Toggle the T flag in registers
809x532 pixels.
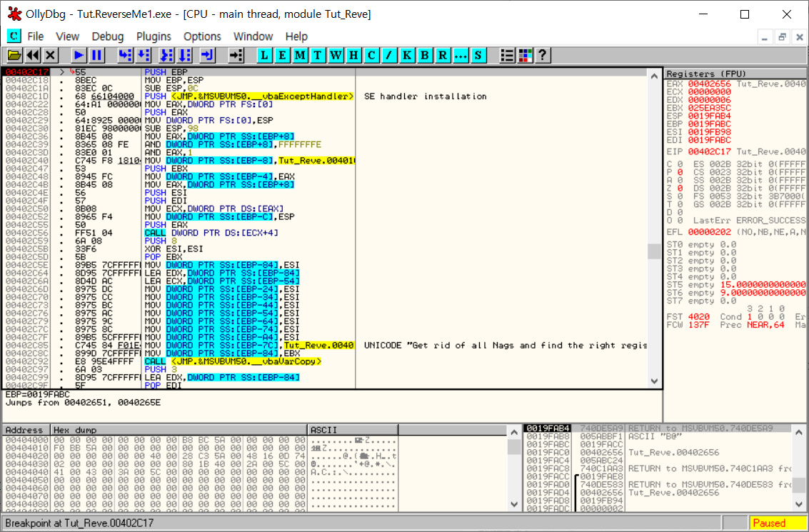[680, 204]
